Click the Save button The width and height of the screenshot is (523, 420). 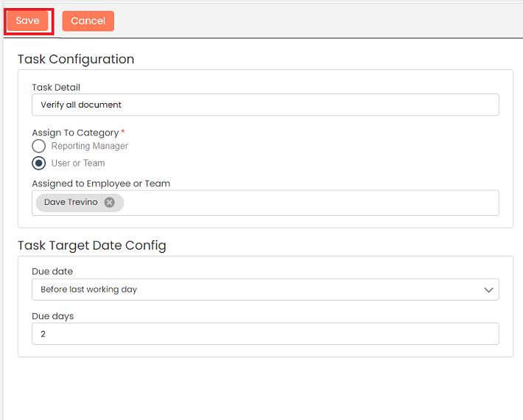(28, 21)
